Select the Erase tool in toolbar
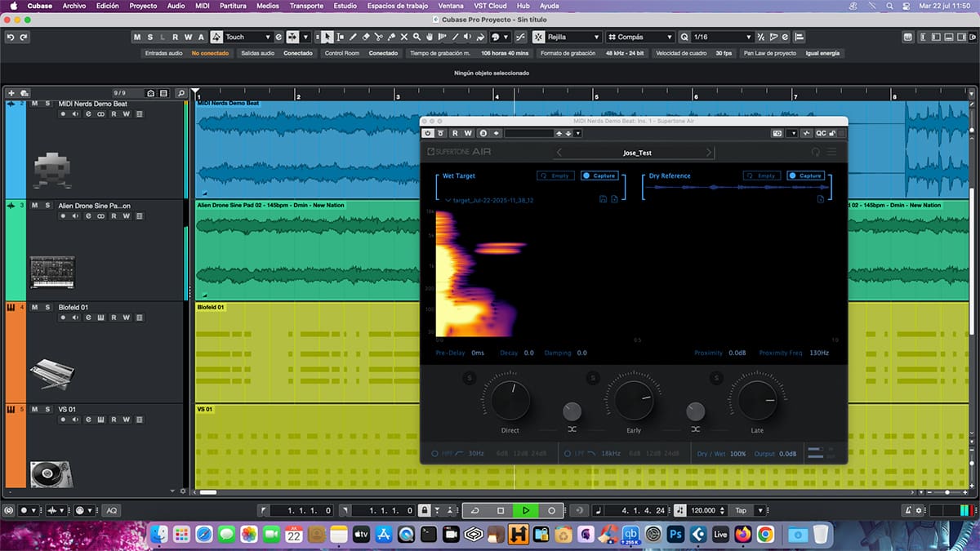 point(366,37)
